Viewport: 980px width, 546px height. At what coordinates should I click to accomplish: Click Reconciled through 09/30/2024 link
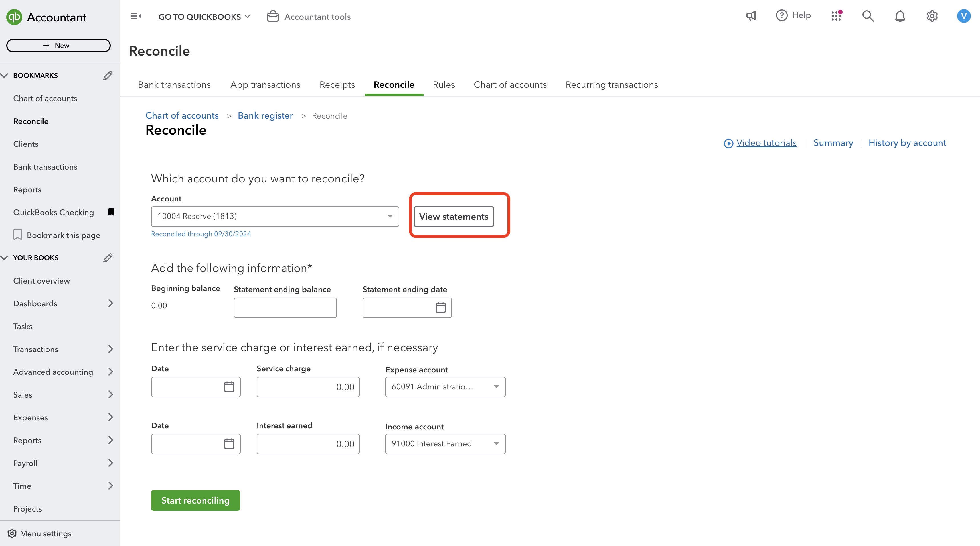pos(201,234)
